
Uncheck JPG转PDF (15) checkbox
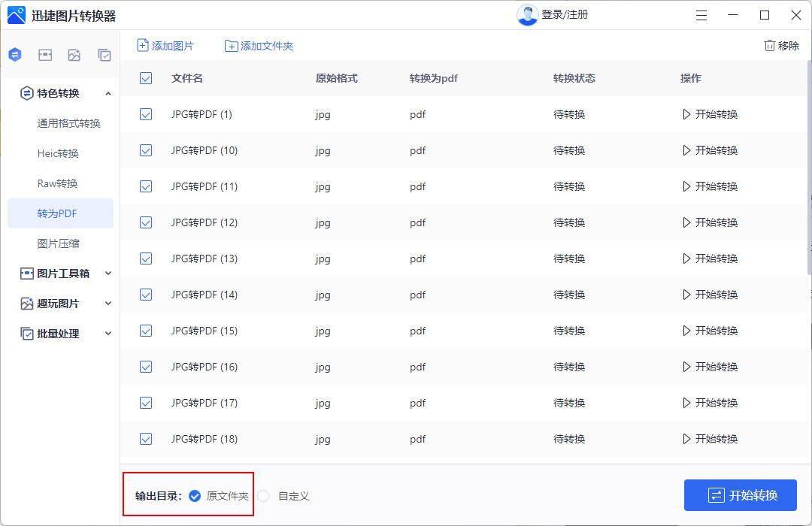pos(146,331)
